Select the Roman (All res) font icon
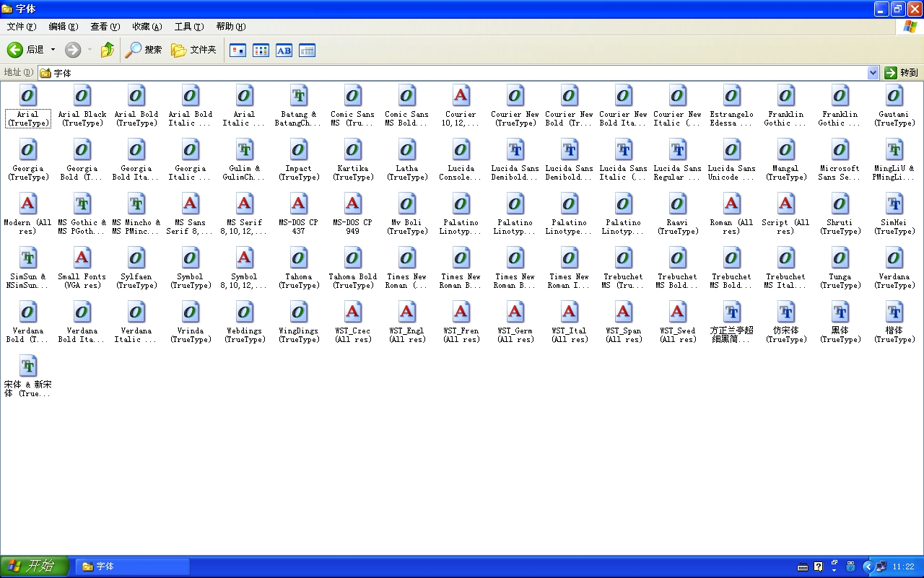Image resolution: width=924 pixels, height=578 pixels. pyautogui.click(x=732, y=203)
